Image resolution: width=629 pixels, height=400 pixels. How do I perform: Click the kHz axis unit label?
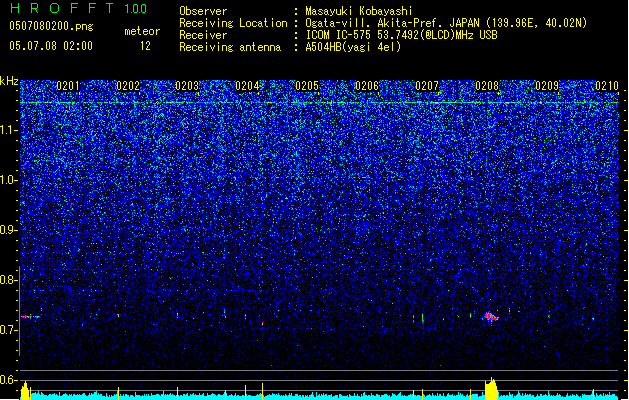click(x=9, y=81)
